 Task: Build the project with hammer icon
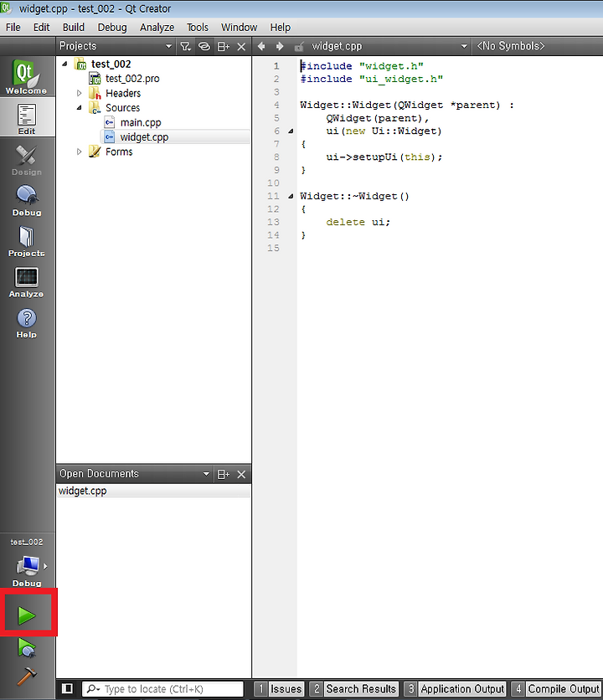point(27,676)
